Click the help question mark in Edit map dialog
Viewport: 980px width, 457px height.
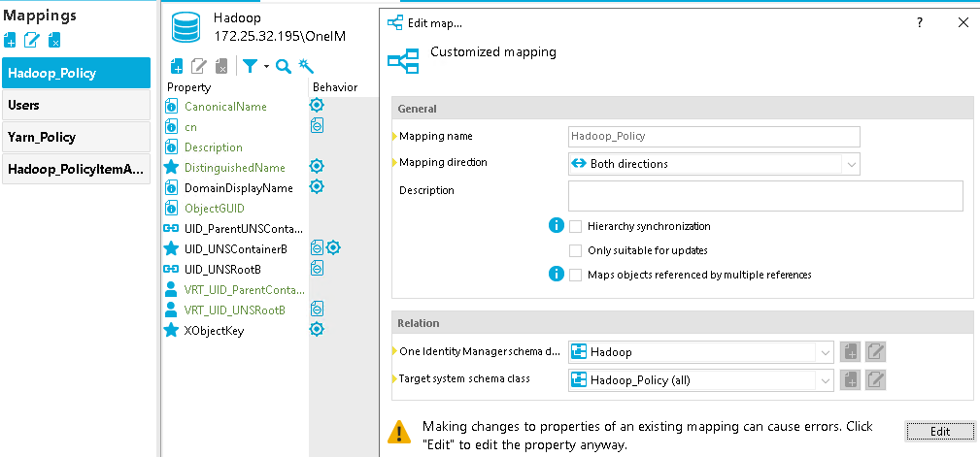[920, 22]
